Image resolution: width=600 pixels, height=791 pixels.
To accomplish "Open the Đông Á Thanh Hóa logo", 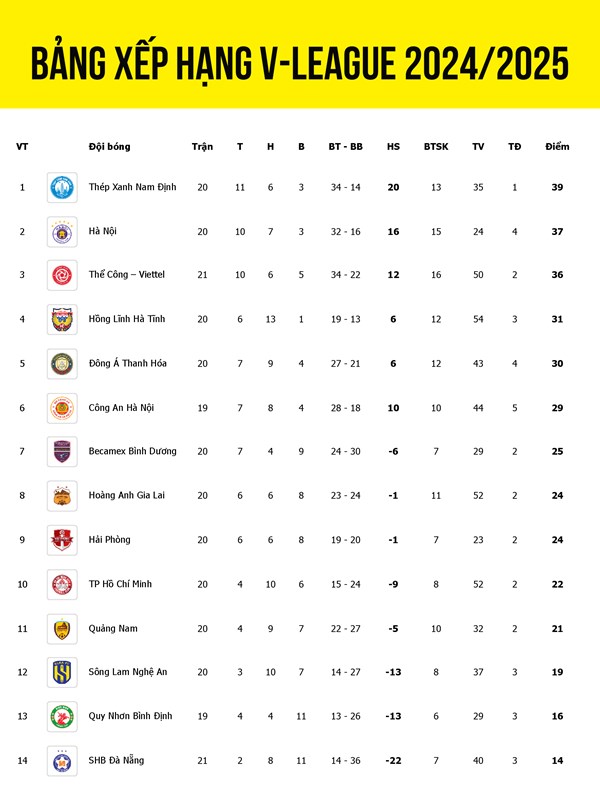I will coord(62,364).
